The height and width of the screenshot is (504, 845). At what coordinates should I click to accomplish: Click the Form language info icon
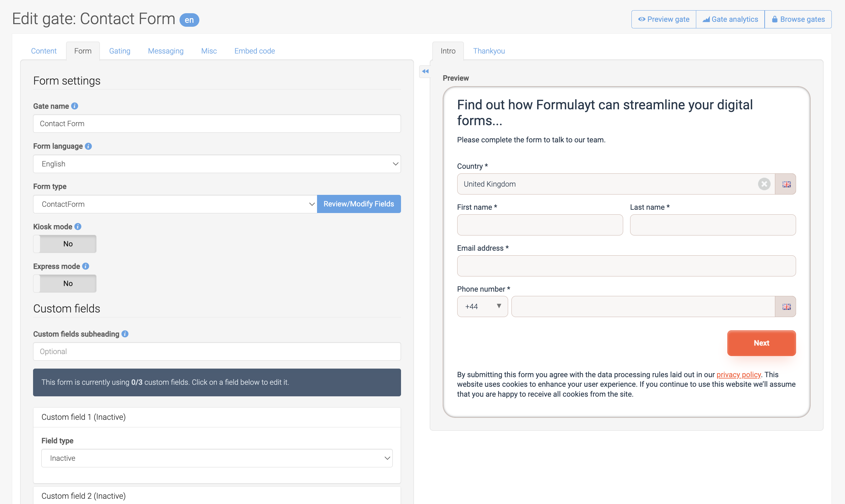88,146
